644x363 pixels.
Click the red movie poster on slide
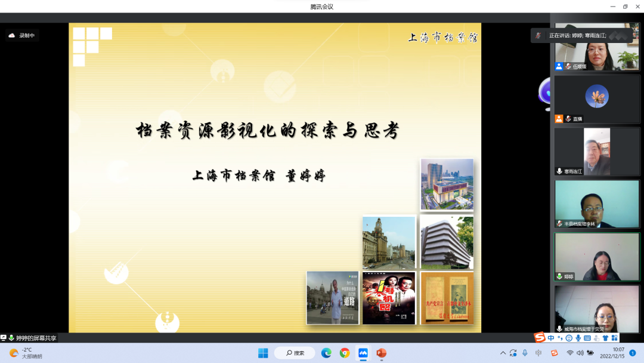pos(389,298)
